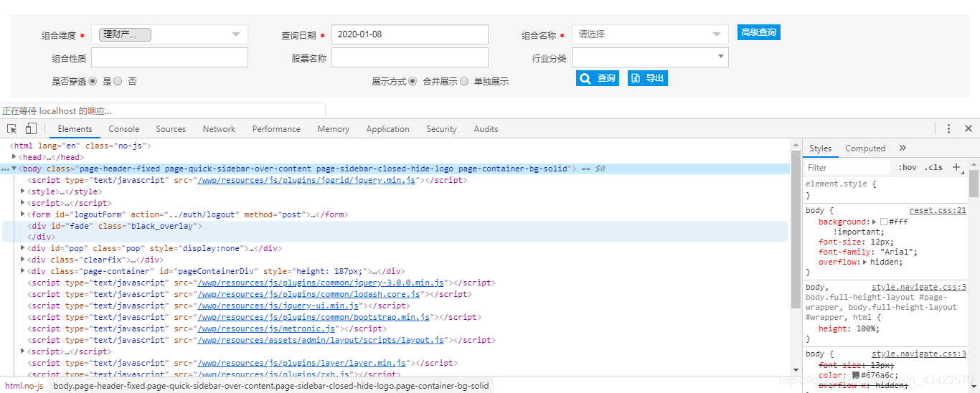Select the div id="fade" black_overlay row
This screenshot has height=393, width=980.
pos(395,231)
